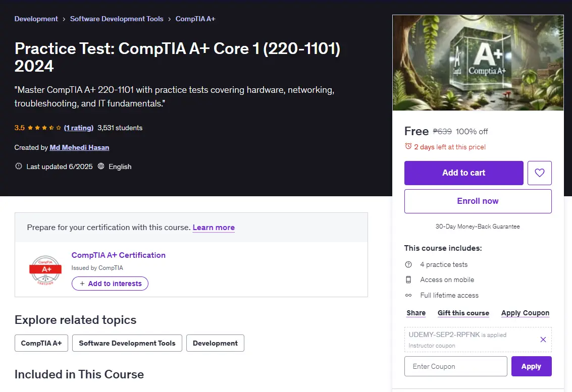The height and width of the screenshot is (392, 572).
Task: Open the CompTIA A+ breadcrumb link
Action: pyautogui.click(x=195, y=19)
